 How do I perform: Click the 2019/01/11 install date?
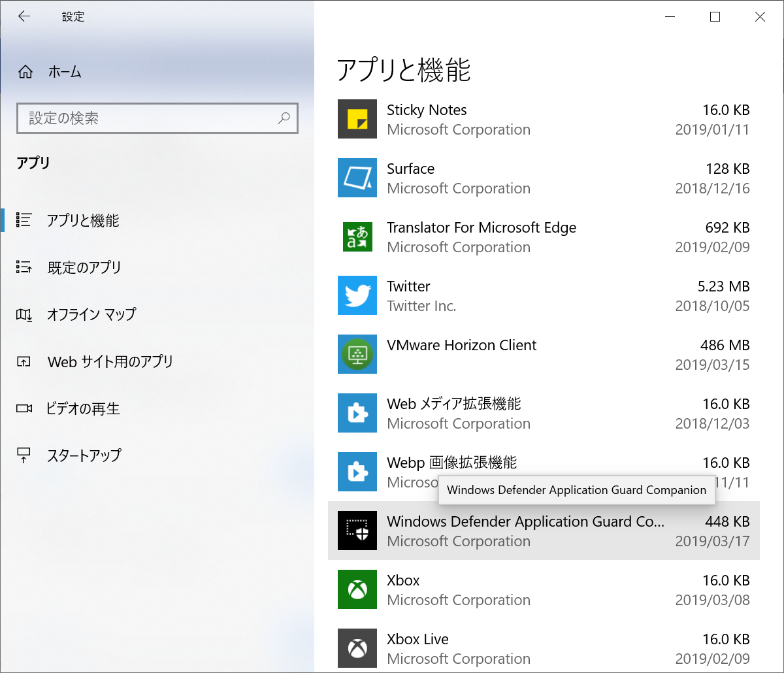[712, 129]
